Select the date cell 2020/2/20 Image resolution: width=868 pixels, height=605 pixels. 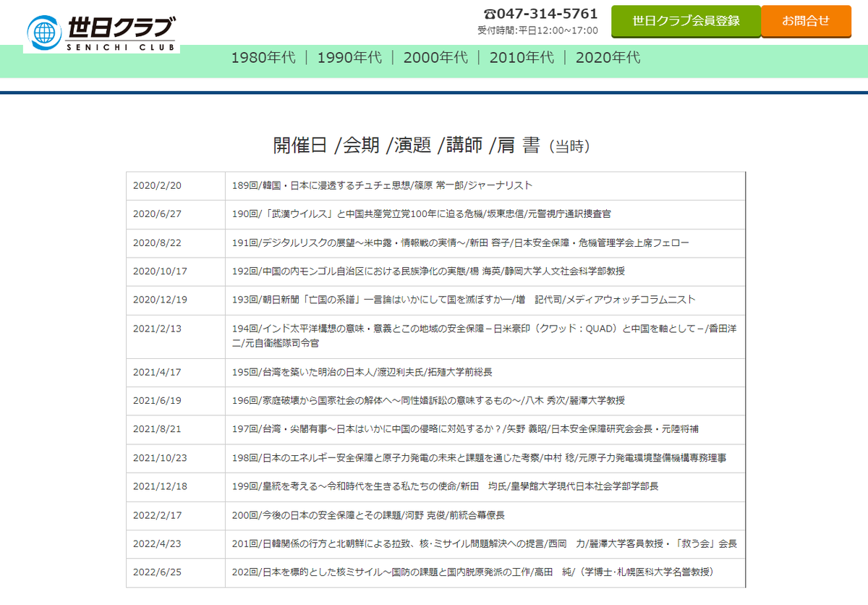176,186
